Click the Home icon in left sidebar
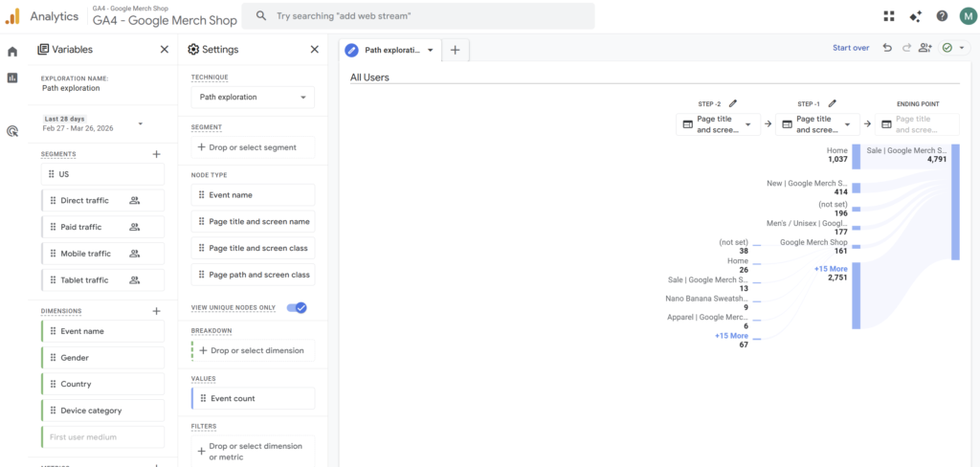 coord(12,52)
